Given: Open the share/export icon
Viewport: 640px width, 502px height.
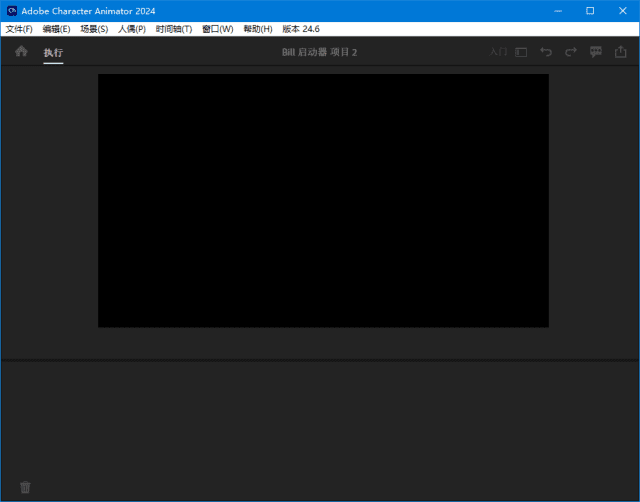Looking at the screenshot, I should (620, 52).
